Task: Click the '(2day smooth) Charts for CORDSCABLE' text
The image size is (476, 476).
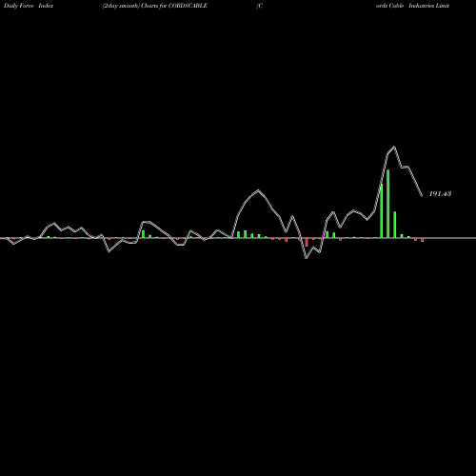Action: [x=155, y=6]
